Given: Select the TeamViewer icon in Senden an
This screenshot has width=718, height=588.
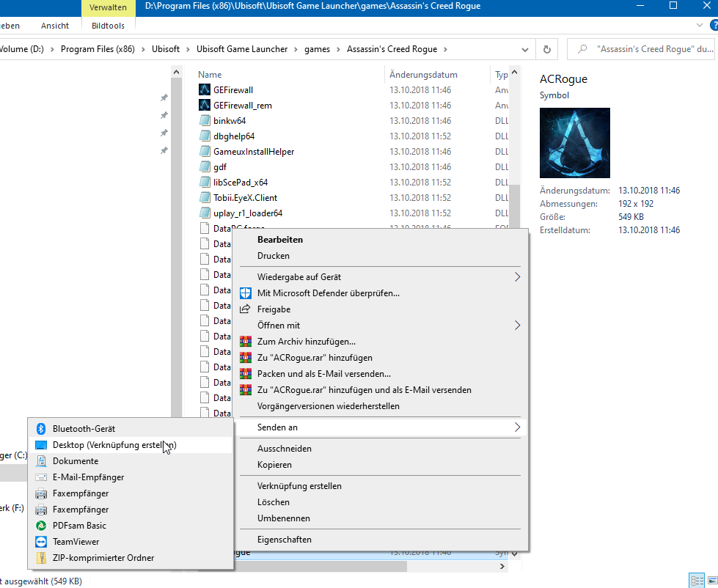Looking at the screenshot, I should tap(42, 541).
